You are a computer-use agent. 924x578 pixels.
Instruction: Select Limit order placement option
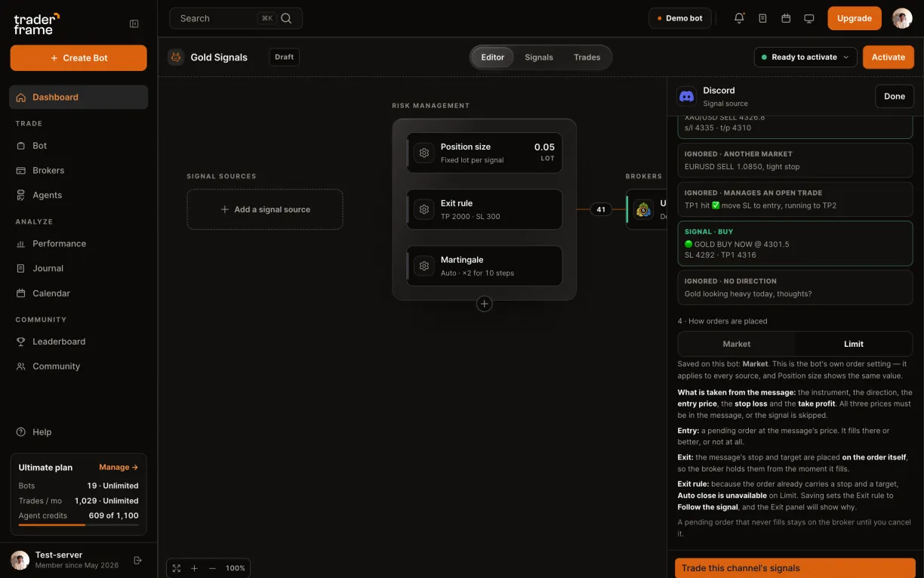(854, 344)
